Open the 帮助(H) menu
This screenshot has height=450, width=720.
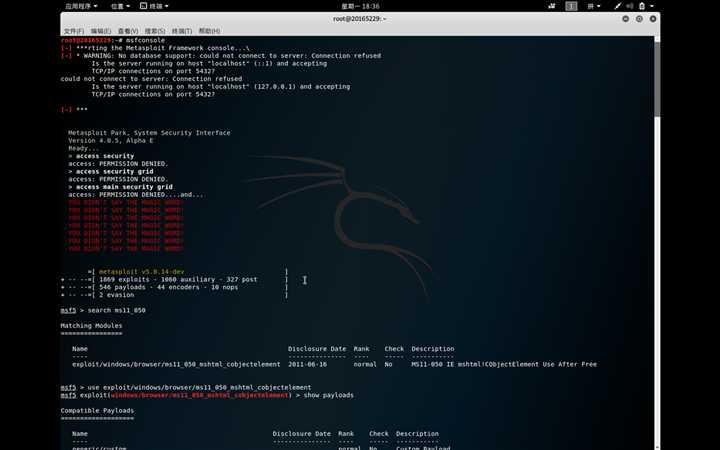pyautogui.click(x=209, y=31)
